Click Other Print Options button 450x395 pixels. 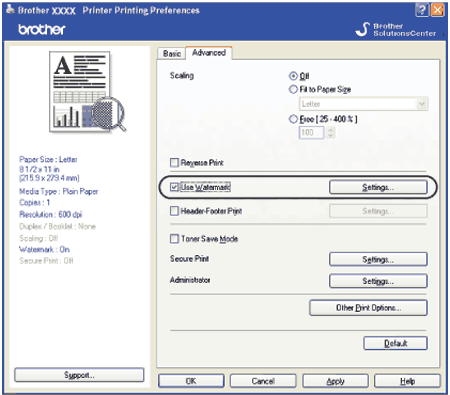(368, 308)
